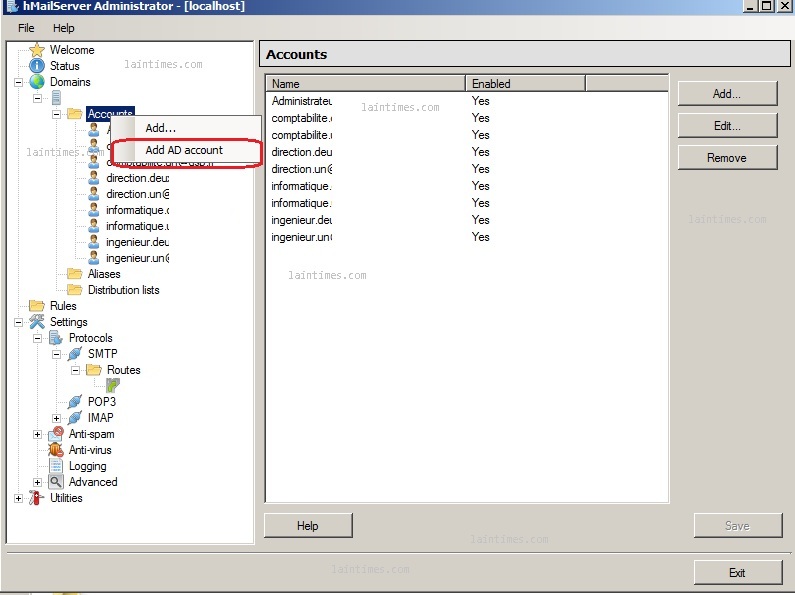Select Status in the tree
Screen dimensions: 795x595
pos(64,66)
